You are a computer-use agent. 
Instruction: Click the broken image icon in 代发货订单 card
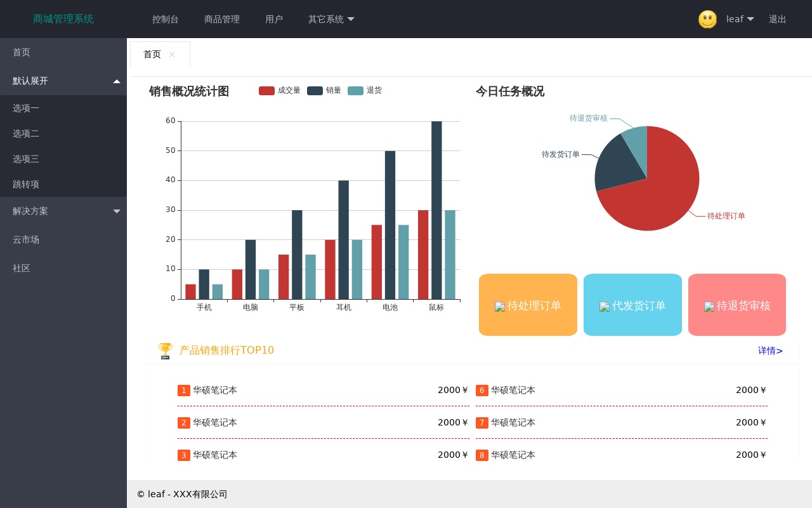pyautogui.click(x=605, y=307)
